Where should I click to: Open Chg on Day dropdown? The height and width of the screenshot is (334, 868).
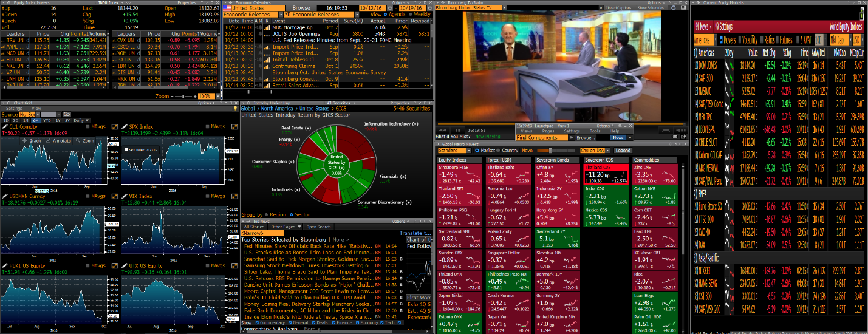pos(608,151)
